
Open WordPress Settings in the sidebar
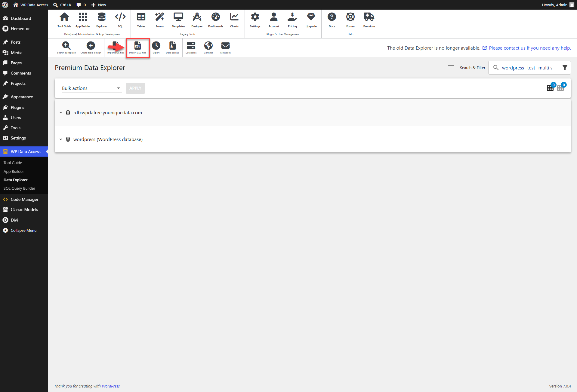pos(24,138)
